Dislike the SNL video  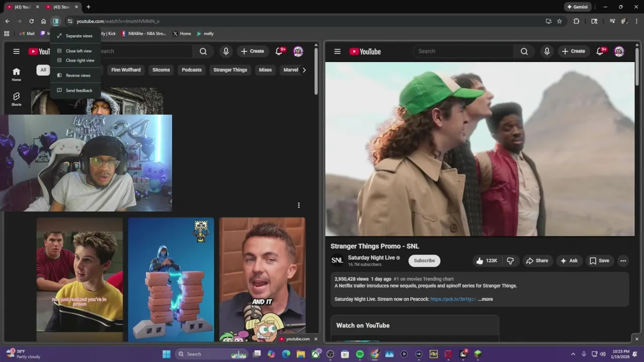click(x=510, y=260)
